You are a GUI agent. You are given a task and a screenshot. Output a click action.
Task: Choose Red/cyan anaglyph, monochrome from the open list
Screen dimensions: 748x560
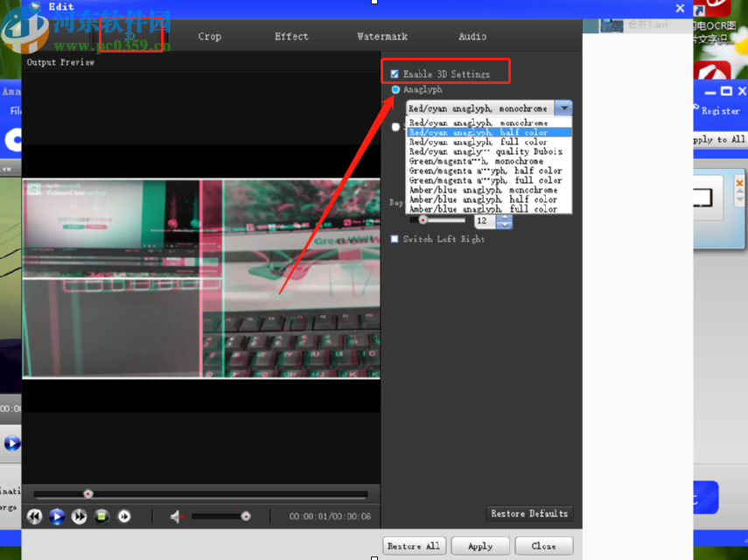489,122
